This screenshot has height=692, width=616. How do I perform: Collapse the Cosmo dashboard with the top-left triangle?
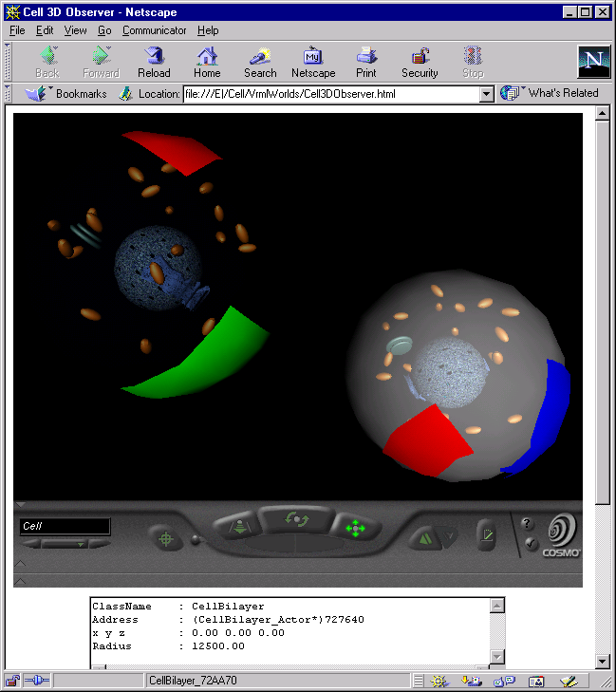[20, 504]
